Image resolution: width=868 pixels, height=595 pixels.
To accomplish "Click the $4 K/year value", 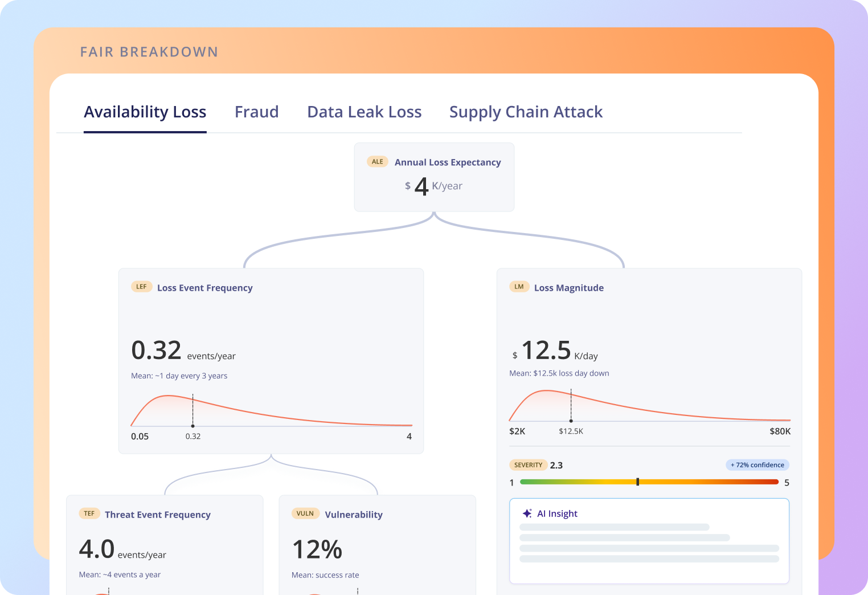I will (x=433, y=186).
